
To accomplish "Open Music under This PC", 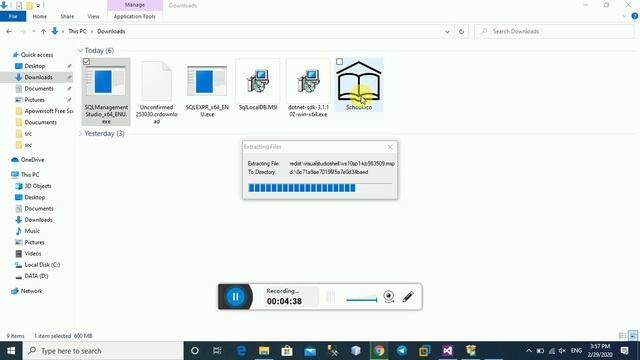I will [x=32, y=231].
